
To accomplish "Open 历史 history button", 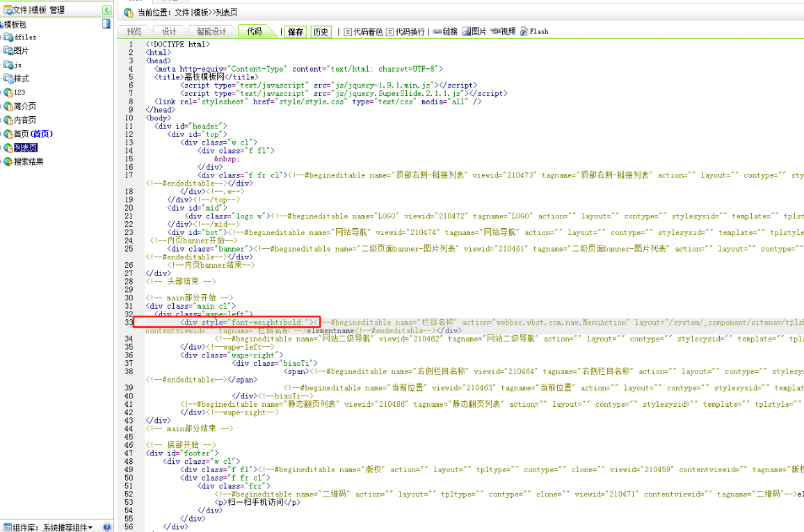I will click(x=321, y=32).
